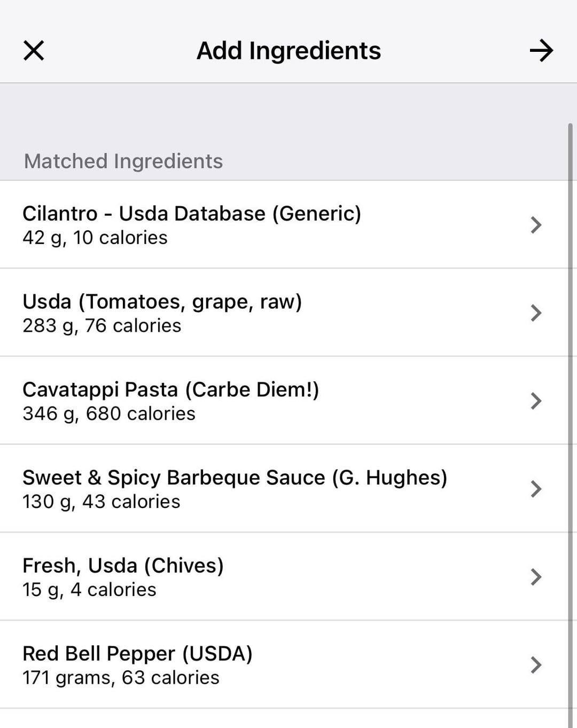Open Red Bell Pepper chevron
The height and width of the screenshot is (728, 577).
tap(536, 665)
